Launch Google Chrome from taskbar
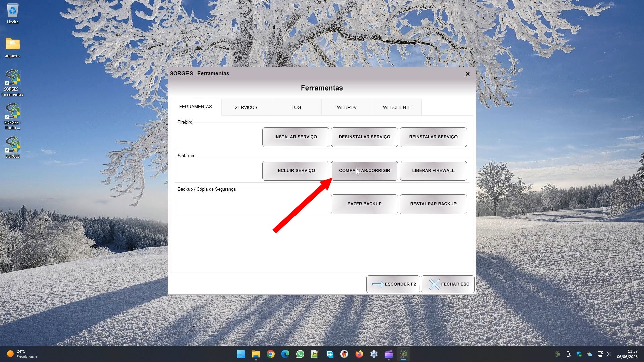Screen dimensions: 644x362 271,354
